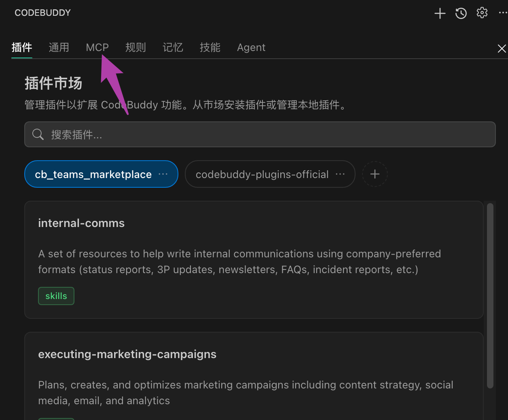Add a new marketplace with dashed plus
Screen dimensions: 508x420
click(375, 174)
